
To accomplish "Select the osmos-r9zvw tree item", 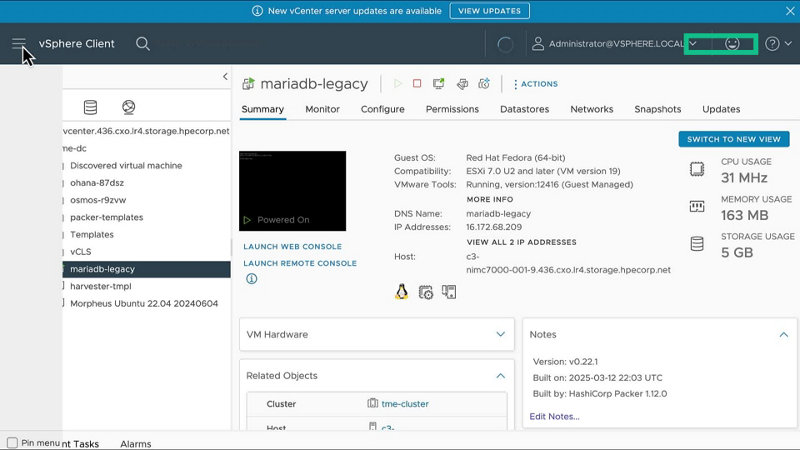I will pos(98,200).
